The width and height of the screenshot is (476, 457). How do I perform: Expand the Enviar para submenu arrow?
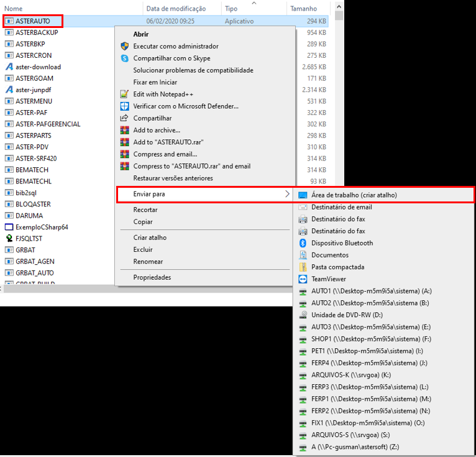287,194
